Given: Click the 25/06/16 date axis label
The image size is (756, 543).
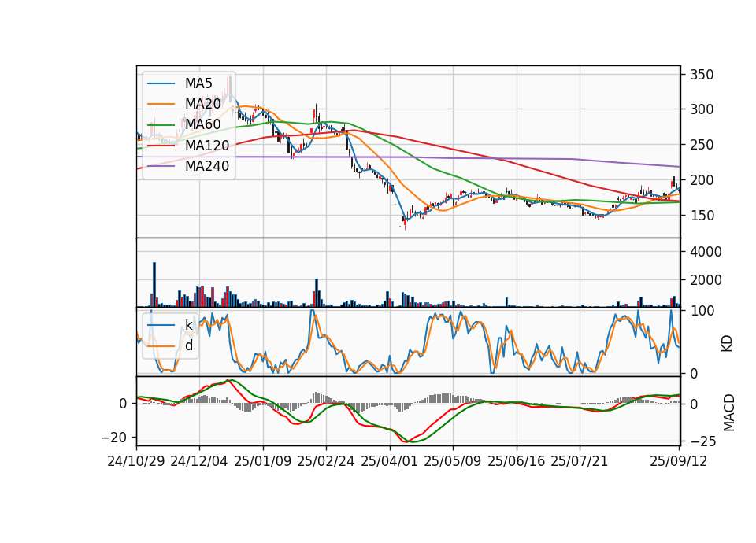Looking at the screenshot, I should (x=517, y=461).
